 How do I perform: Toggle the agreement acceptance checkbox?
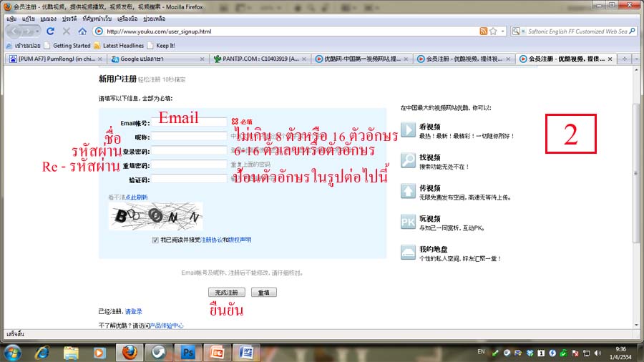(155, 240)
